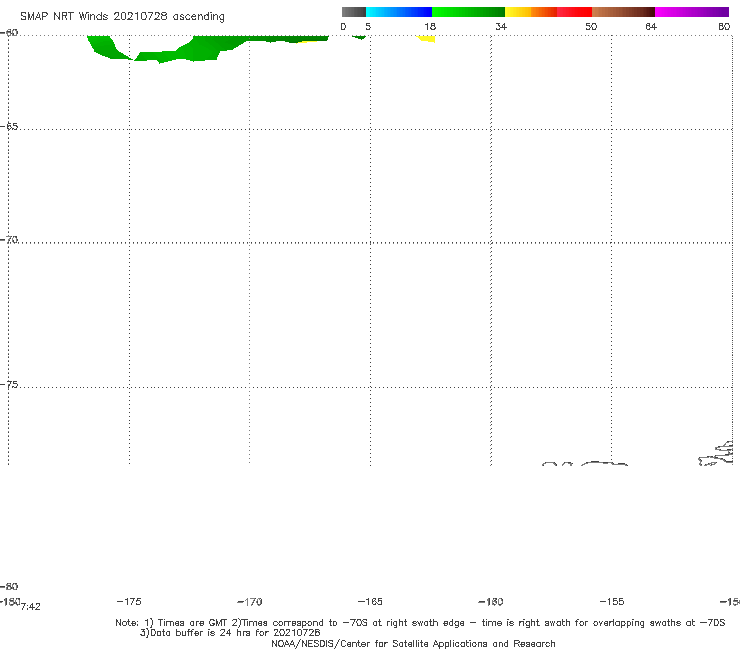This screenshot has height=650, width=740.
Task: Click the latitude axis label '-70'
Action: (x=9, y=240)
